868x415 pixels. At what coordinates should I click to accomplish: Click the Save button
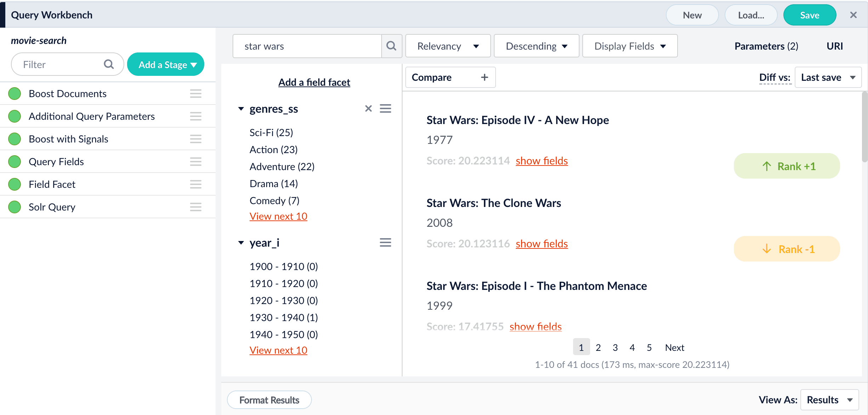[809, 15]
